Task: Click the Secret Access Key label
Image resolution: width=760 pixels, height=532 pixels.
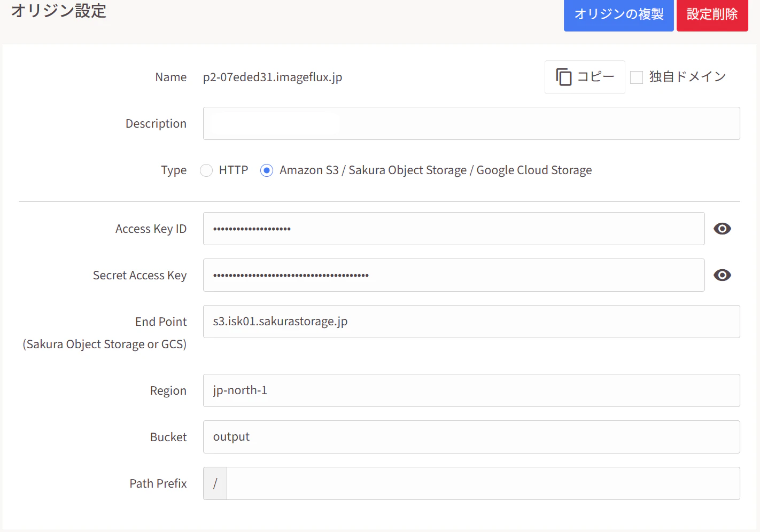Action: 139,275
